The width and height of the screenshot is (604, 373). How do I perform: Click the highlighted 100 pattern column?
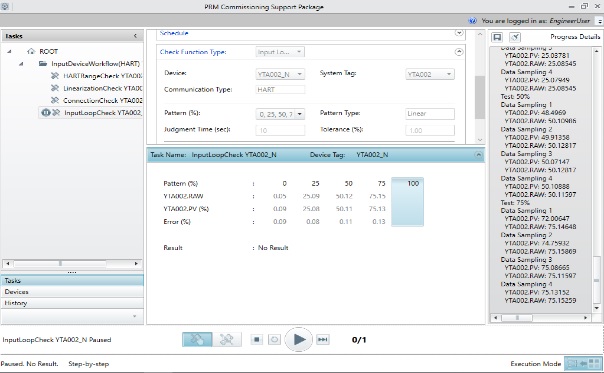(x=408, y=202)
